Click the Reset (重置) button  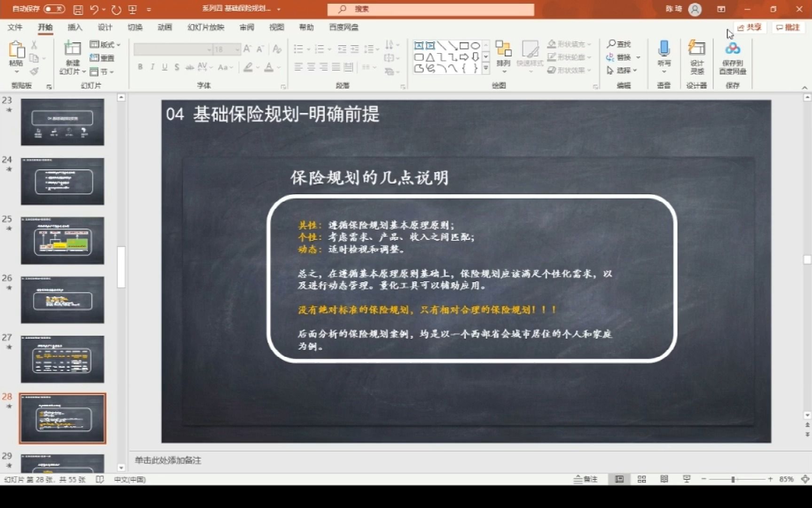pyautogui.click(x=102, y=58)
